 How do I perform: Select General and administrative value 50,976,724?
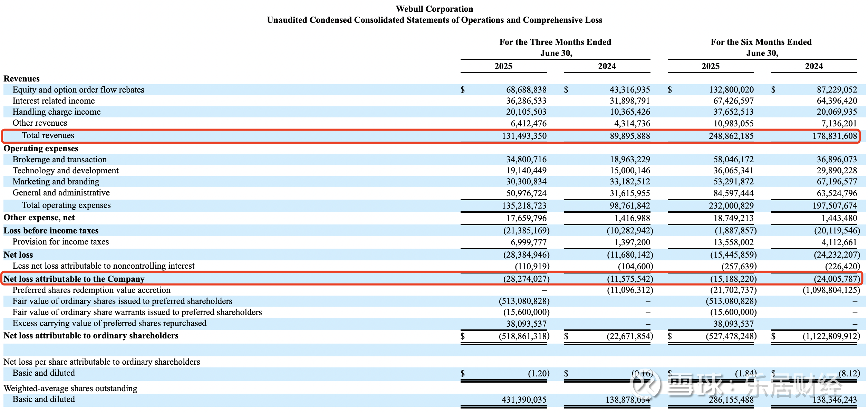coord(526,193)
